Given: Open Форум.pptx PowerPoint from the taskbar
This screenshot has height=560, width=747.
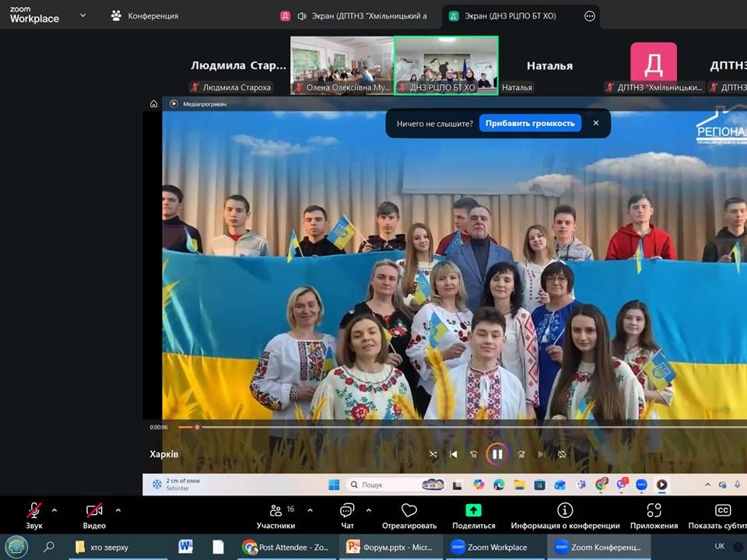Looking at the screenshot, I should pos(389,547).
